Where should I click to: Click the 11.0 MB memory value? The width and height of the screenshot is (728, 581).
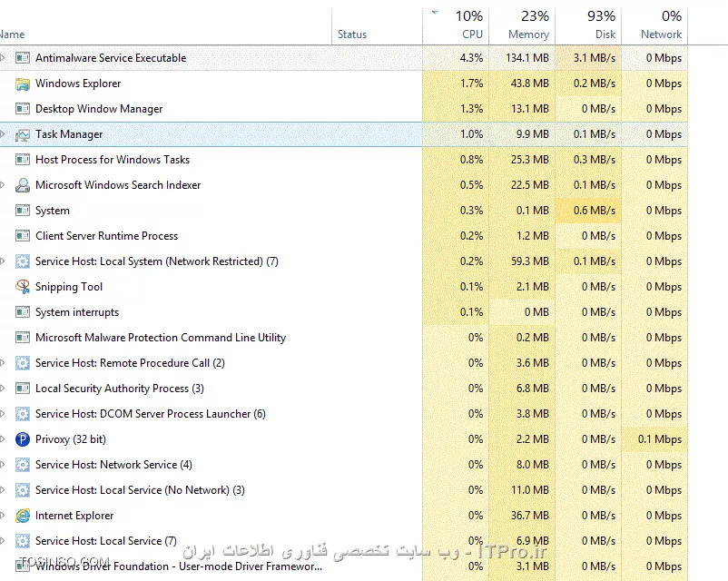click(530, 490)
